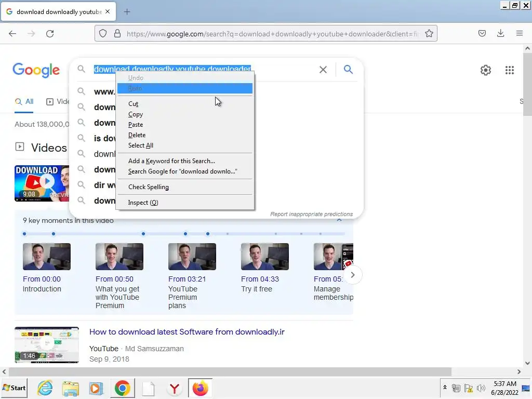The image size is (532, 399).
Task: Go back with the browser back arrow
Action: pos(12,34)
